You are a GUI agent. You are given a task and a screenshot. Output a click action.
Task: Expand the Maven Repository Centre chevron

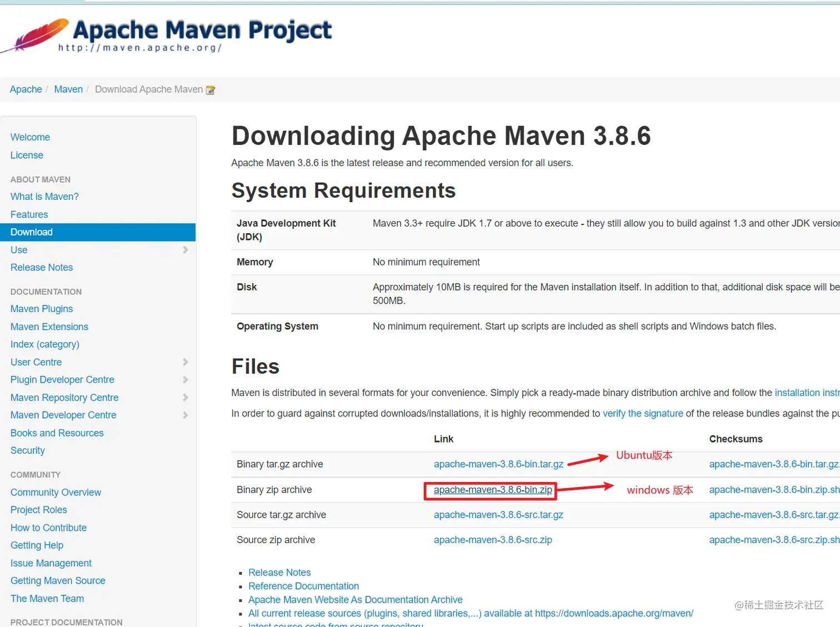pos(186,398)
